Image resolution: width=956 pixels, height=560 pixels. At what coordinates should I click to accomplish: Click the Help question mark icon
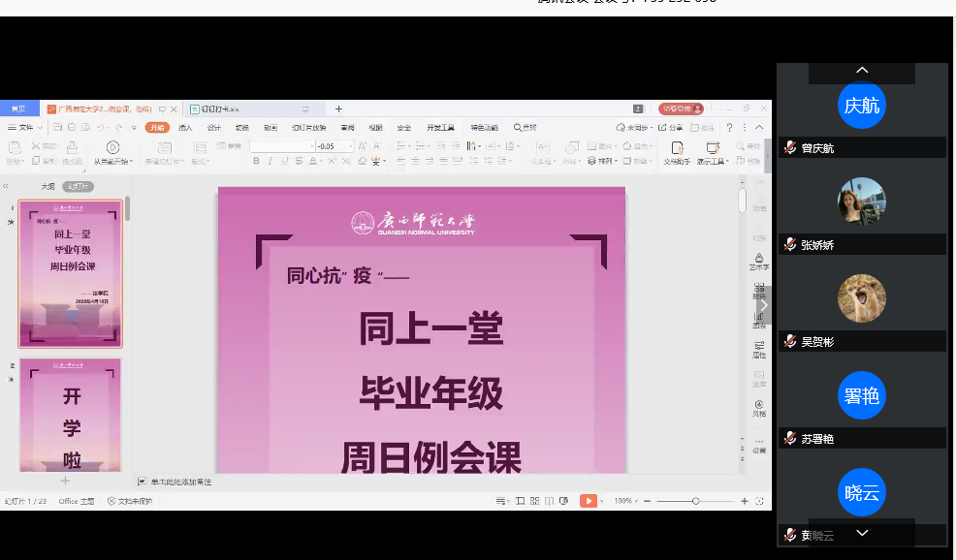pos(729,127)
